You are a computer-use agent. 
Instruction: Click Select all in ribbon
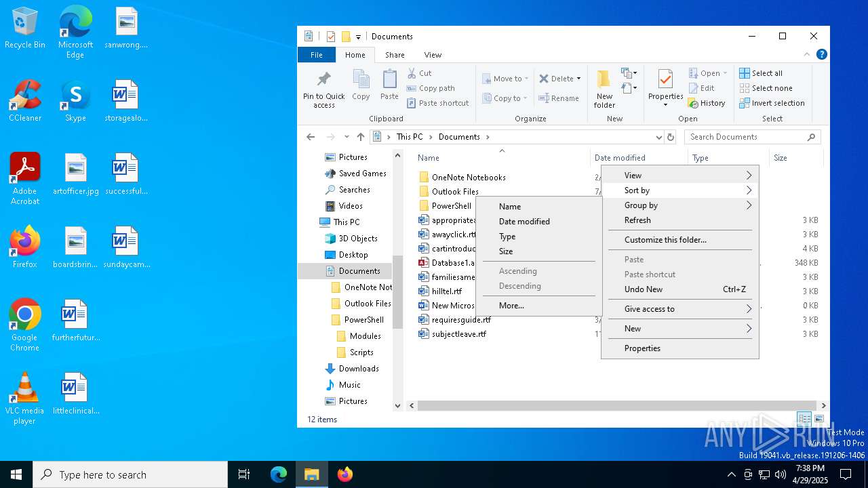pos(761,73)
